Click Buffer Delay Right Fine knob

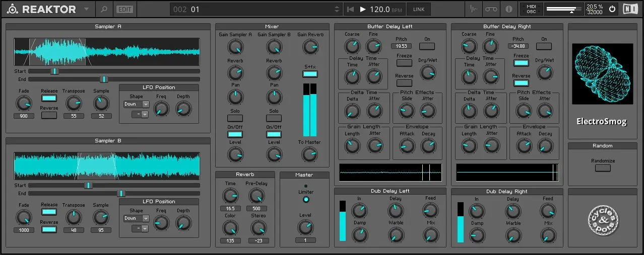pyautogui.click(x=490, y=46)
